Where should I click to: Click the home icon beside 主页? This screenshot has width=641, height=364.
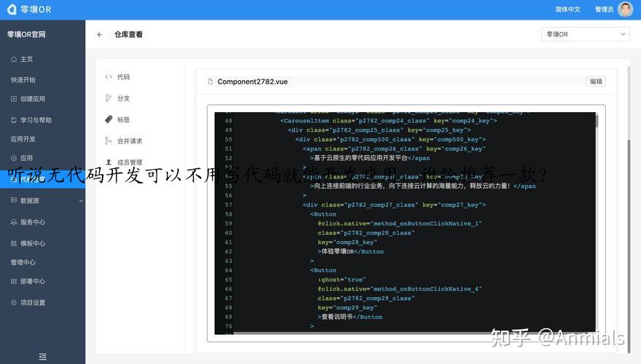pyautogui.click(x=14, y=59)
